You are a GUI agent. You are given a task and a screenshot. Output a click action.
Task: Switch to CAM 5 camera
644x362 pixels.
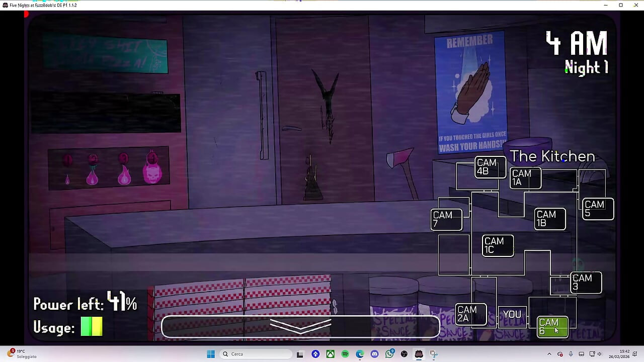[x=598, y=209]
